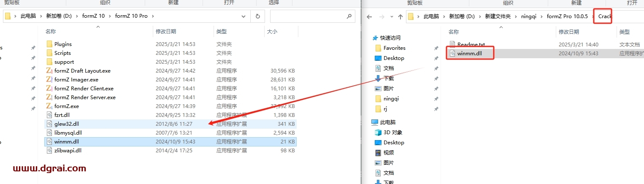Viewport: 644px width, 184px height.
Task: Click chevron after formZ 10 Pro breadcrumb
Action: point(153,16)
